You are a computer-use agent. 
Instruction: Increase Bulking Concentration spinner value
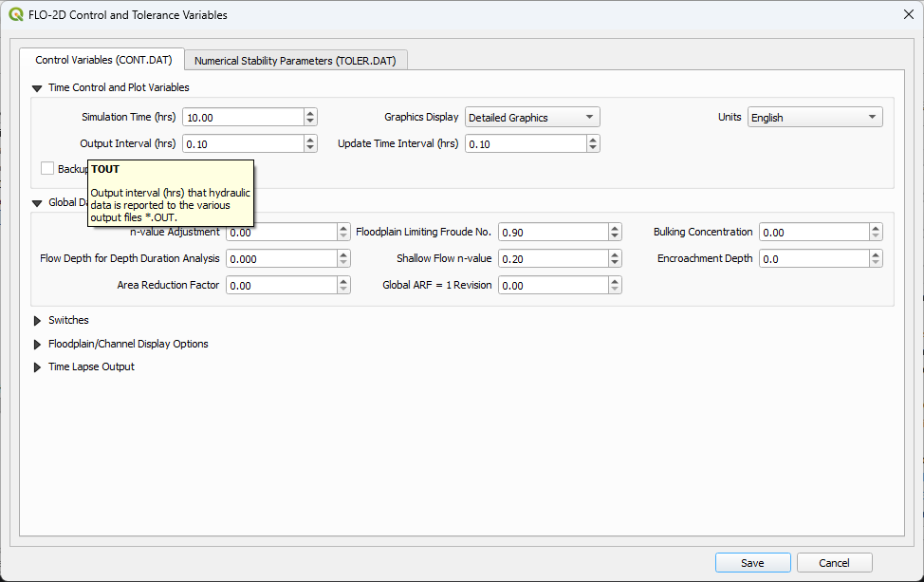(876, 228)
